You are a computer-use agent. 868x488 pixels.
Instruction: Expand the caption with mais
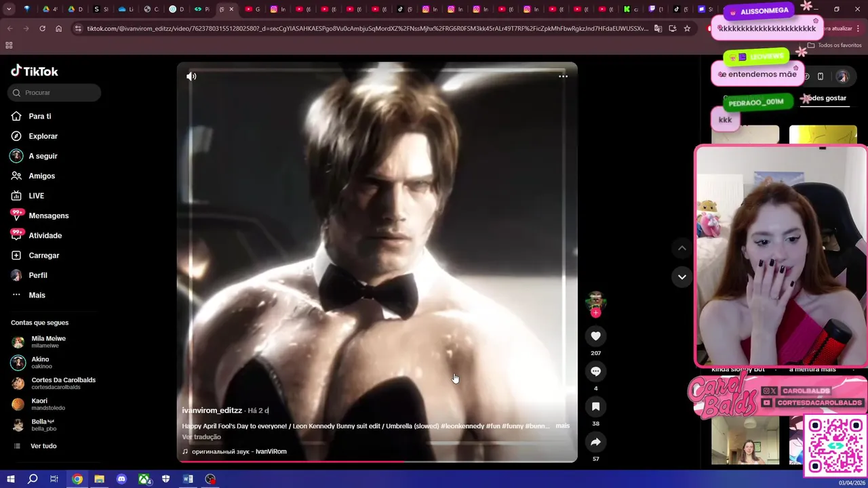click(562, 426)
